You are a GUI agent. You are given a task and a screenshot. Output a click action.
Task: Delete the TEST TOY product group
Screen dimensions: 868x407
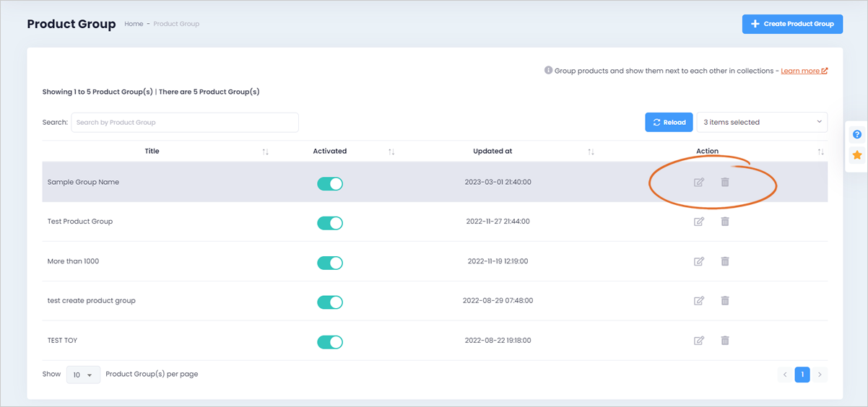click(x=725, y=341)
